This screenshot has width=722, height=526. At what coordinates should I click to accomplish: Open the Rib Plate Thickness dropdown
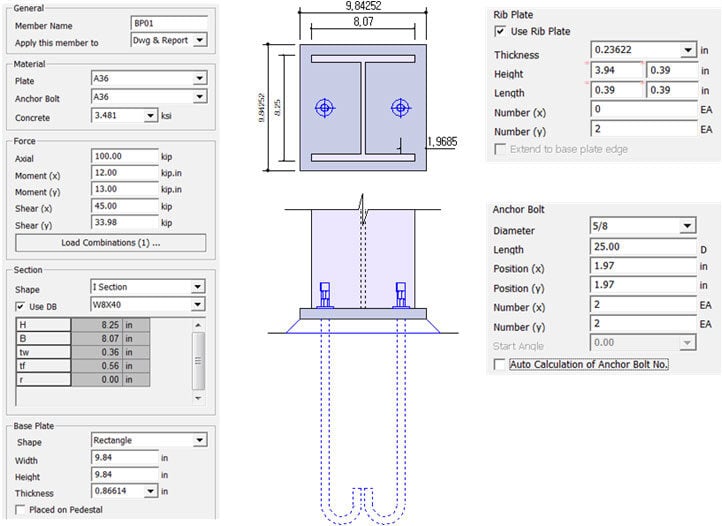pyautogui.click(x=687, y=50)
